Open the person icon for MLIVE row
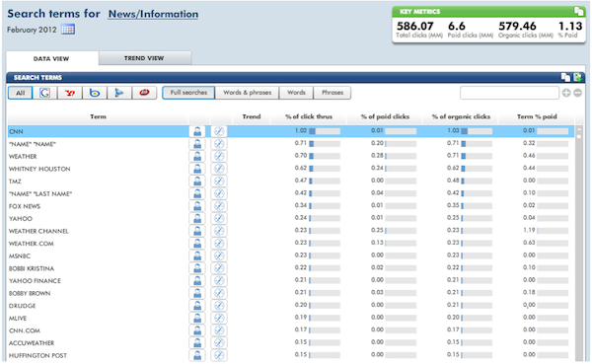Screen dimensions: 592x364 [197, 319]
